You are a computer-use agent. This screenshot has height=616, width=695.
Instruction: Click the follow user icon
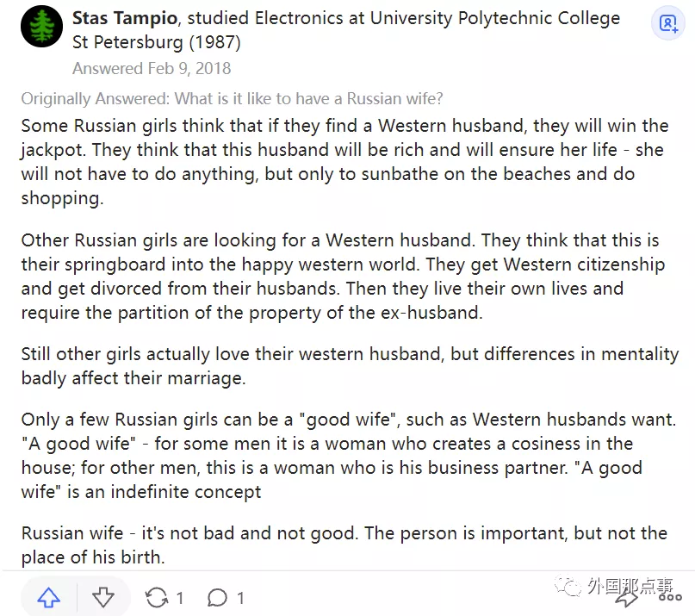point(668,24)
